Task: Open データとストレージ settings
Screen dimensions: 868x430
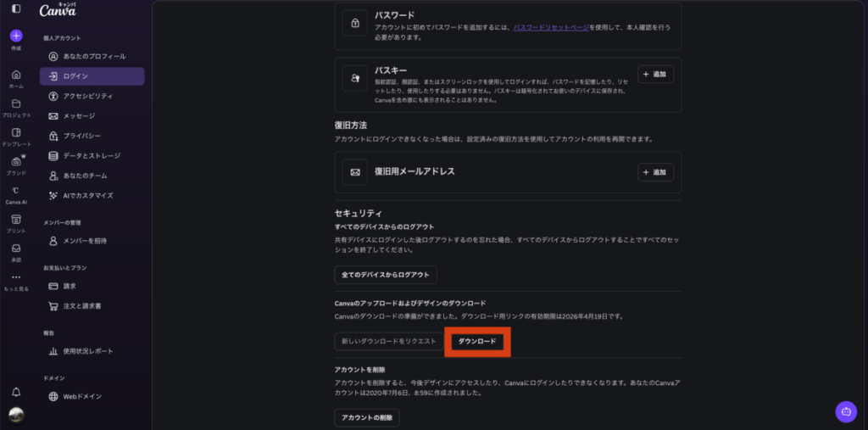Action: pos(92,156)
